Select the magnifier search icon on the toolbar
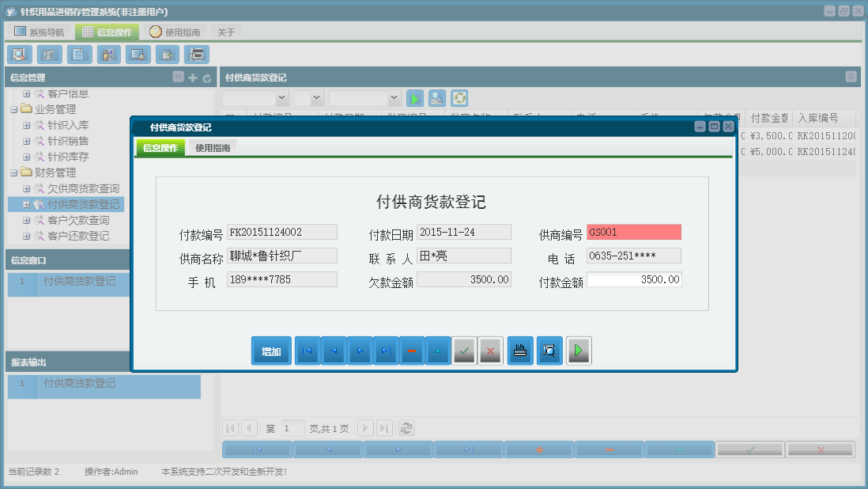868x489 pixels. 20,54
